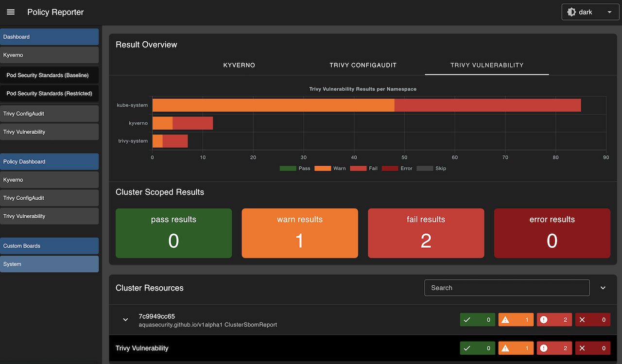Click the 'kube-system' axis label
The width and height of the screenshot is (622, 364).
(132, 105)
